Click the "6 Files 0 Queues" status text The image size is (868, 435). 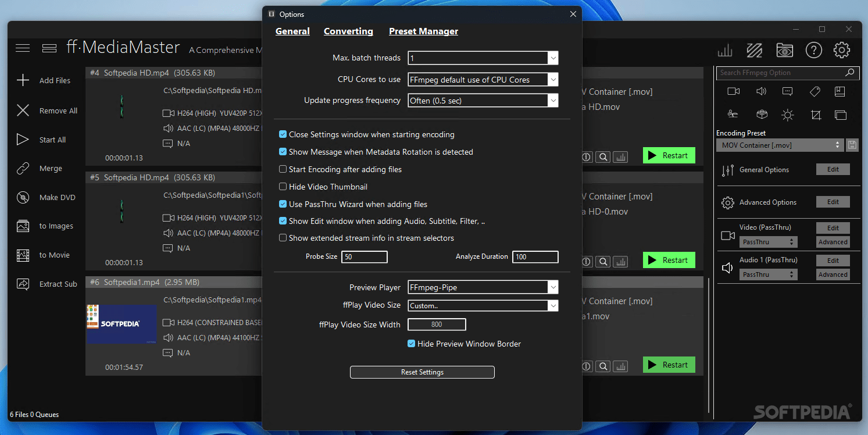34,415
